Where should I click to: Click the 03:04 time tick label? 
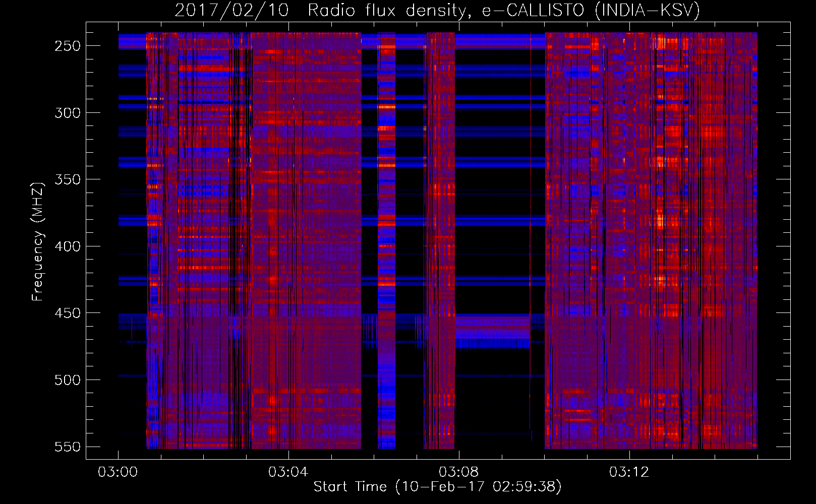point(288,472)
